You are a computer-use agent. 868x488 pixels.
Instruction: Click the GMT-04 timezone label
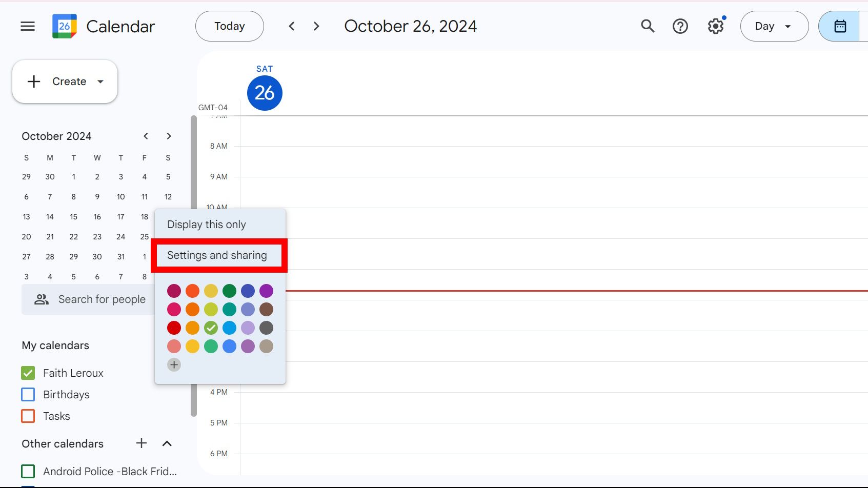[213, 108]
